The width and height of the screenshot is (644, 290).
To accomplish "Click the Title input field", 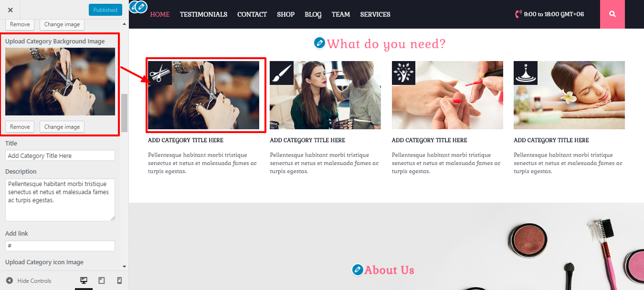I will [x=60, y=155].
